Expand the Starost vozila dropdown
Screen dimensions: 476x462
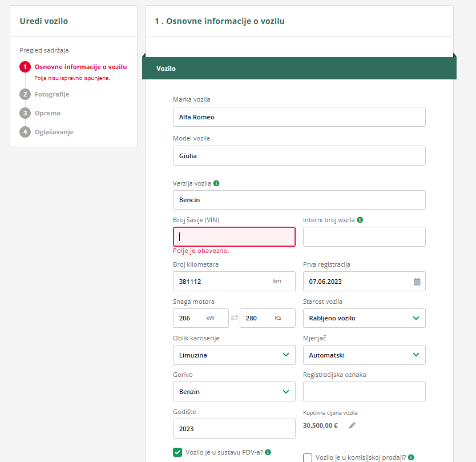(364, 318)
